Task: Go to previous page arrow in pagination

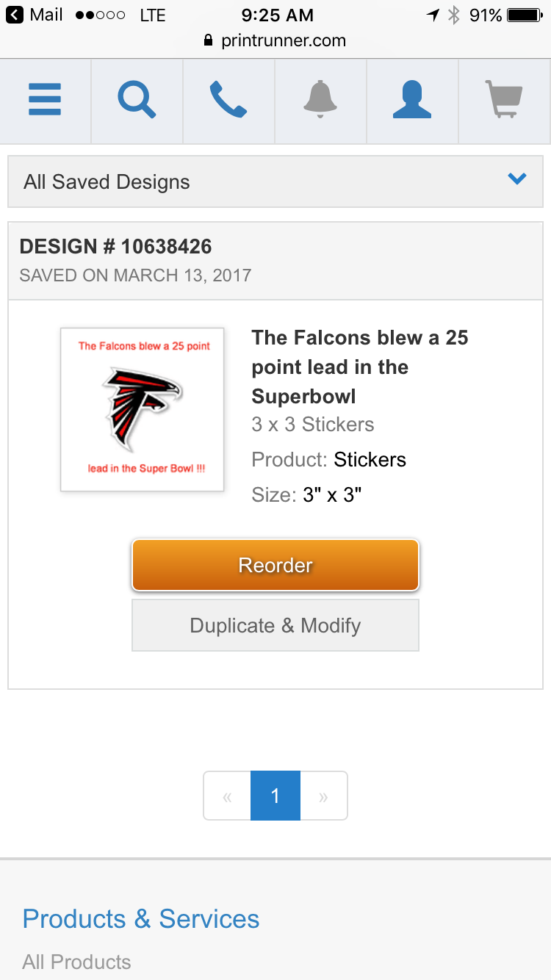Action: (227, 796)
